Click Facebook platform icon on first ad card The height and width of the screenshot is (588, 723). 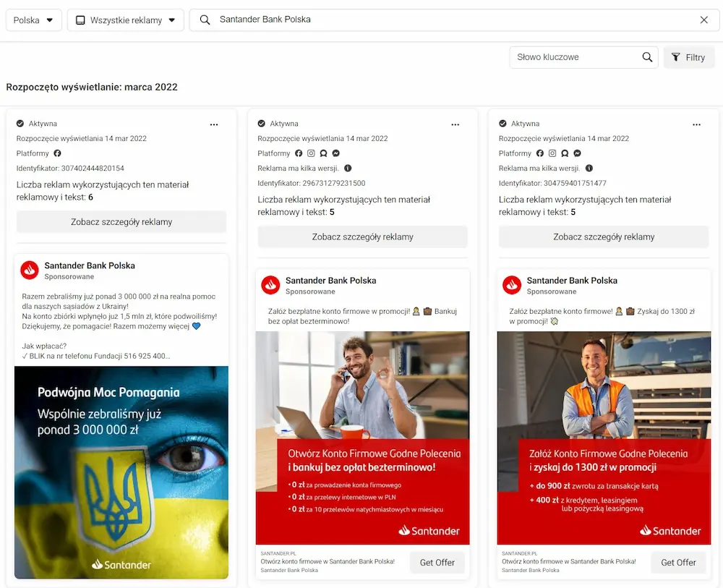[58, 153]
